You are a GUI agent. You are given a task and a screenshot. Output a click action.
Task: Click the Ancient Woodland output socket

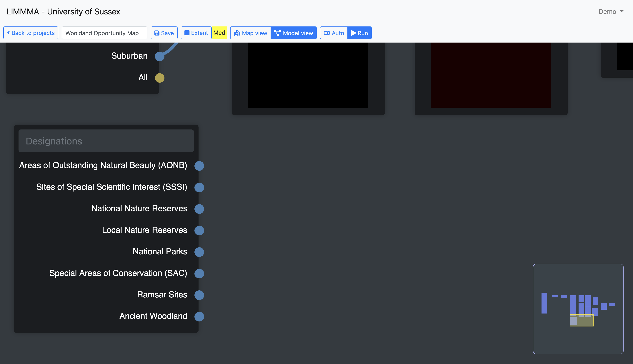199,316
